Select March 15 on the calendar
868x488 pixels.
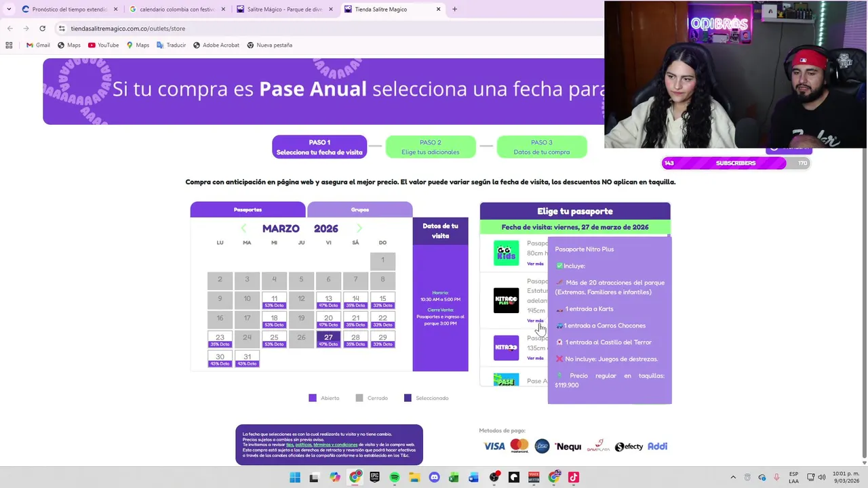[382, 301]
